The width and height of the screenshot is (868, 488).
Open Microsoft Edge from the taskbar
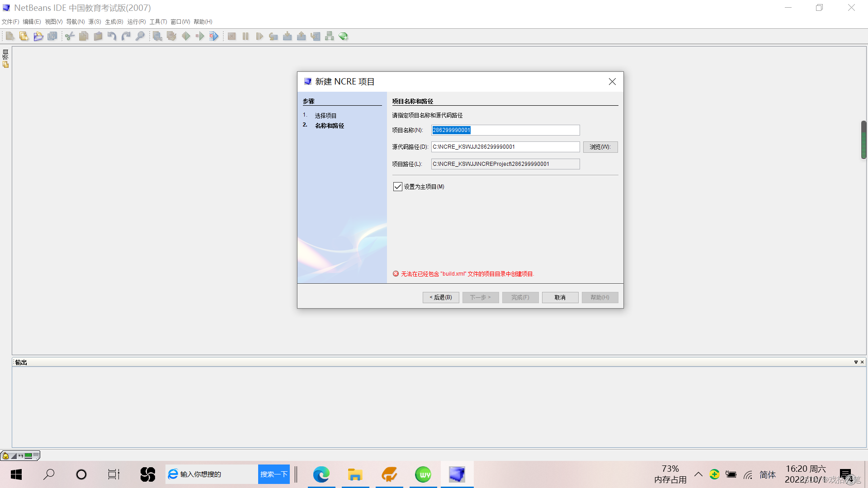pyautogui.click(x=321, y=474)
